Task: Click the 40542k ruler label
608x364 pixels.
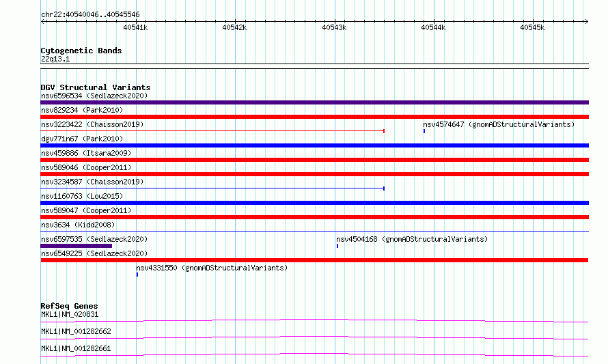Action: pos(234,27)
